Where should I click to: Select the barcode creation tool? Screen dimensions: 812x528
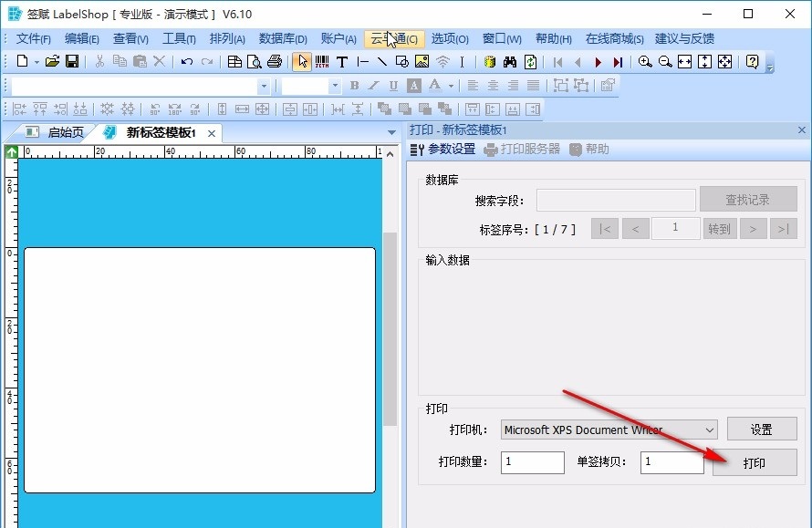point(322,61)
